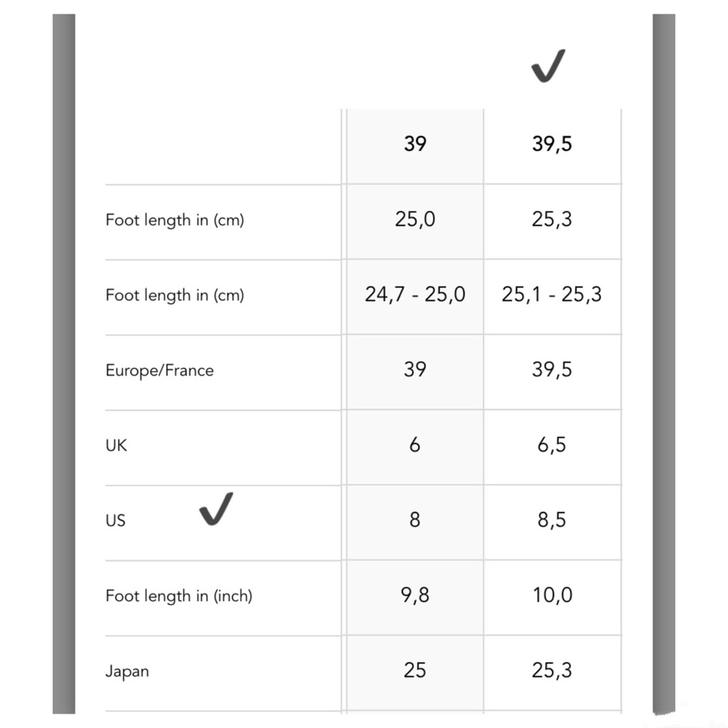Click the left gray vertical bar
728x728 pixels.
point(64,364)
